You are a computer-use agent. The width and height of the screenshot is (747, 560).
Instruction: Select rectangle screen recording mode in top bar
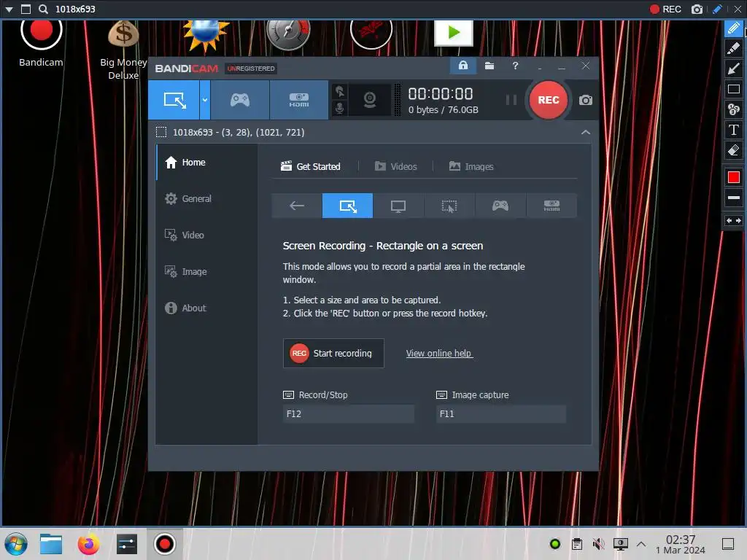coord(174,100)
